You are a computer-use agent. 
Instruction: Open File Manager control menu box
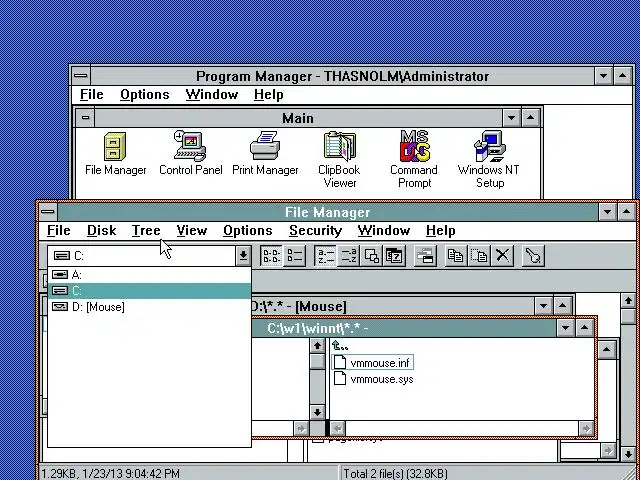click(x=48, y=212)
